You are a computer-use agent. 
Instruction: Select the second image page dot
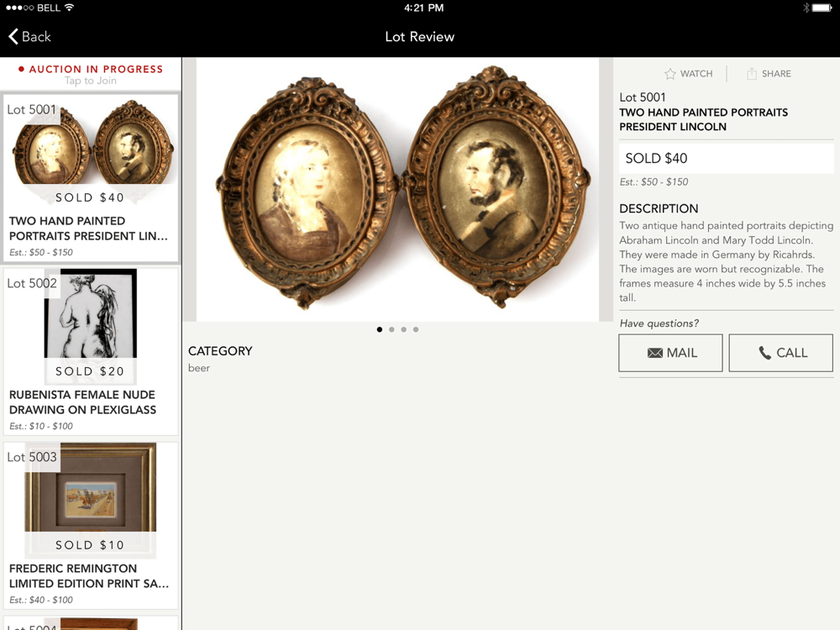(x=391, y=329)
